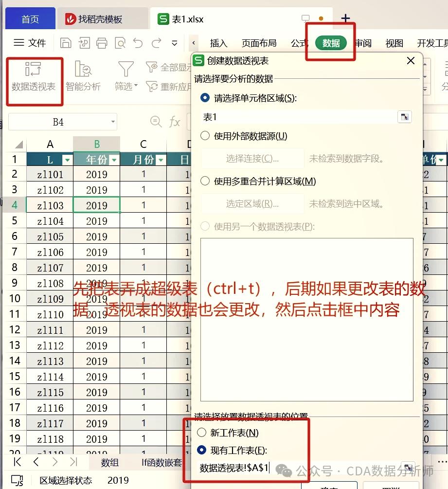Click the 选择连接 connection button
448x489 pixels.
[252, 158]
